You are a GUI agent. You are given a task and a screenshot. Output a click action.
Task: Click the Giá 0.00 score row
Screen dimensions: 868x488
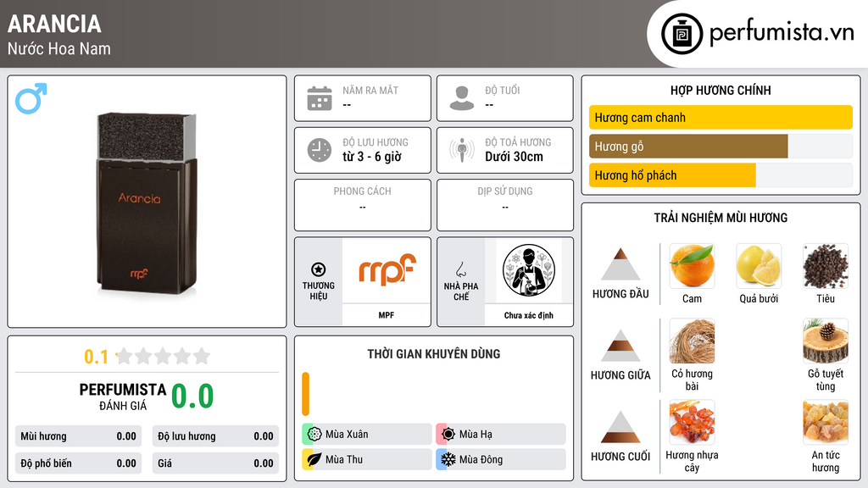pos(215,463)
